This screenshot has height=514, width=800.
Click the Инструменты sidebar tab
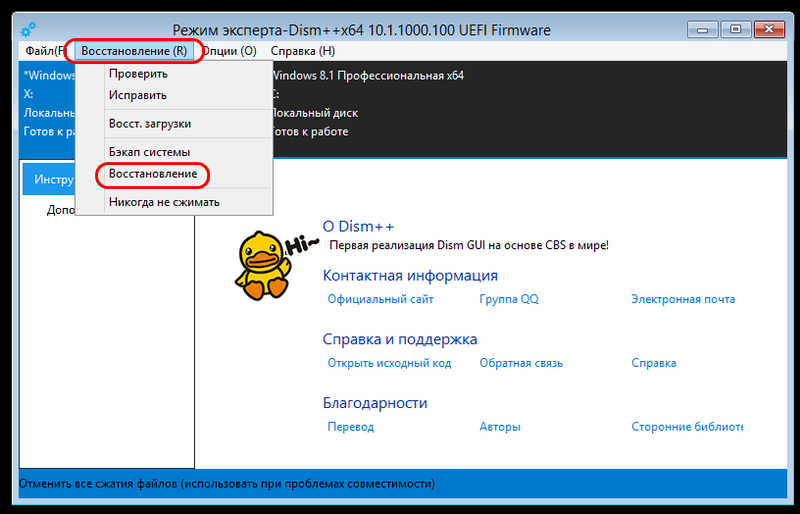pos(49,179)
